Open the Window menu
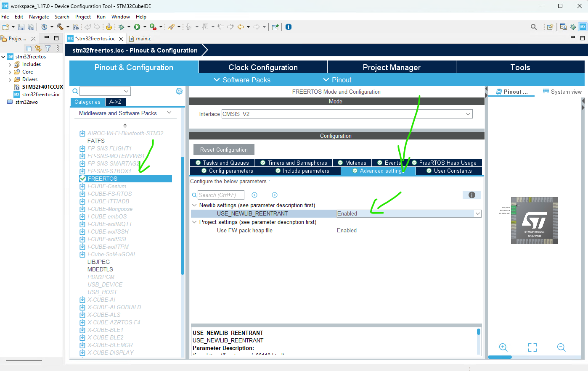 click(x=121, y=17)
